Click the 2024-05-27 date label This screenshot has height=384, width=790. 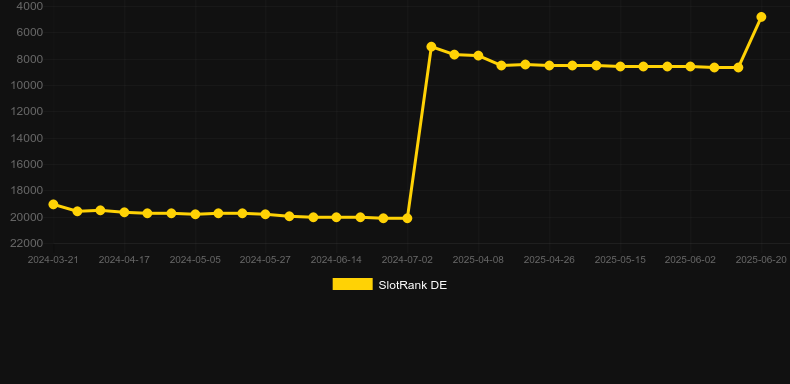pos(265,260)
